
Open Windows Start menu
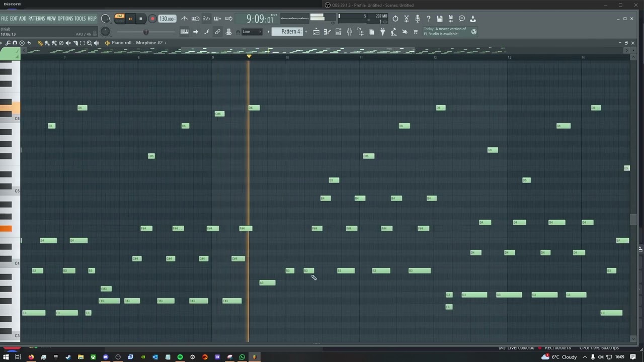(6, 357)
